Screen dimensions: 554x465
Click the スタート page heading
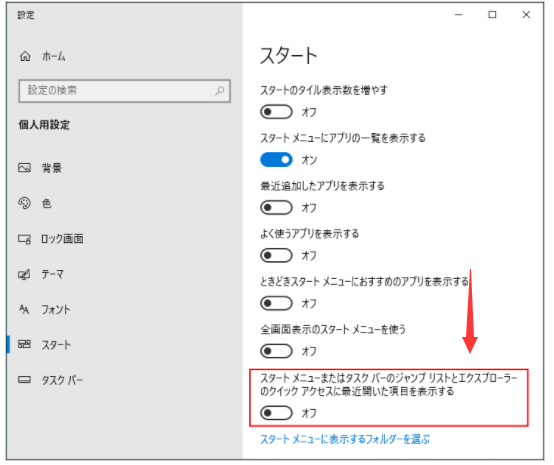(289, 56)
